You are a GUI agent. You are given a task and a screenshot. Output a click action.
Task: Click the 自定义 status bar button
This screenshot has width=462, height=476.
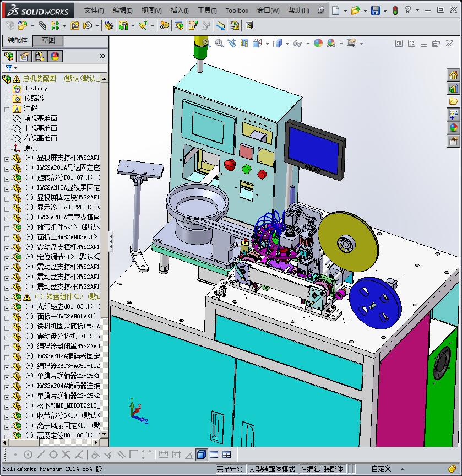(381, 469)
